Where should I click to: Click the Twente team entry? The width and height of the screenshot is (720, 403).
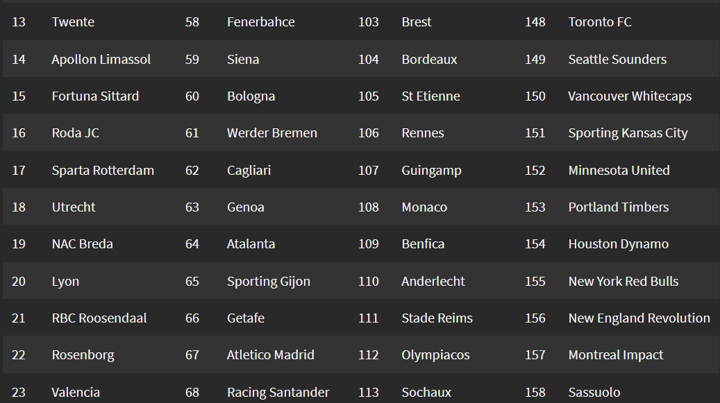coord(73,22)
